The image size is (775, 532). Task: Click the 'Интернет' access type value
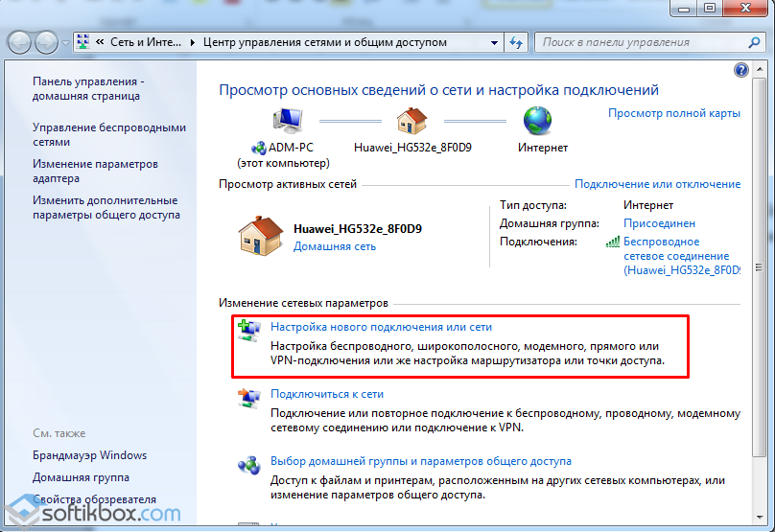[x=648, y=205]
